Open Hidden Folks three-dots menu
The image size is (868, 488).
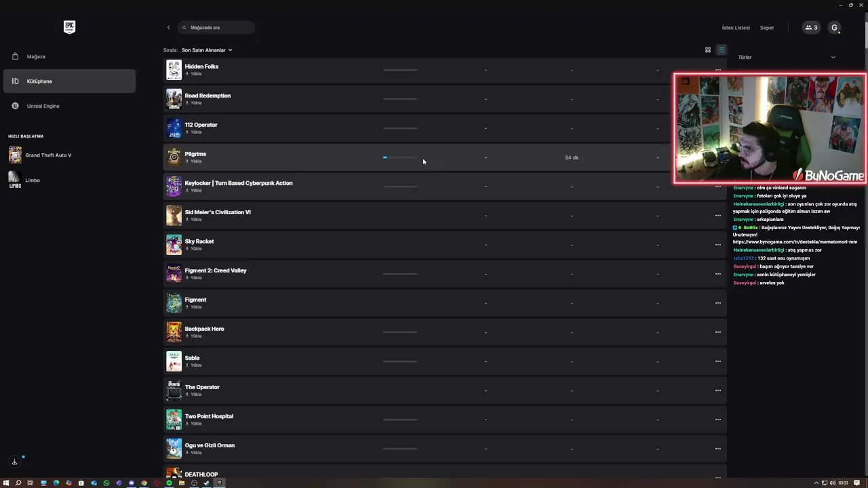tap(717, 70)
